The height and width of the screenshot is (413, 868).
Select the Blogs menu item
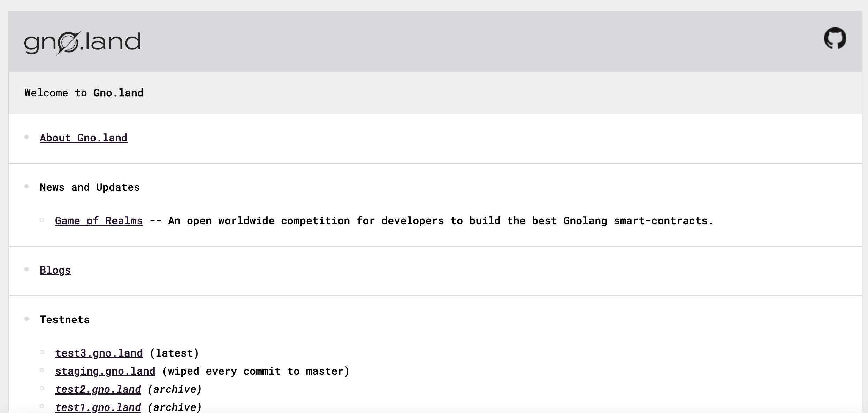[55, 270]
